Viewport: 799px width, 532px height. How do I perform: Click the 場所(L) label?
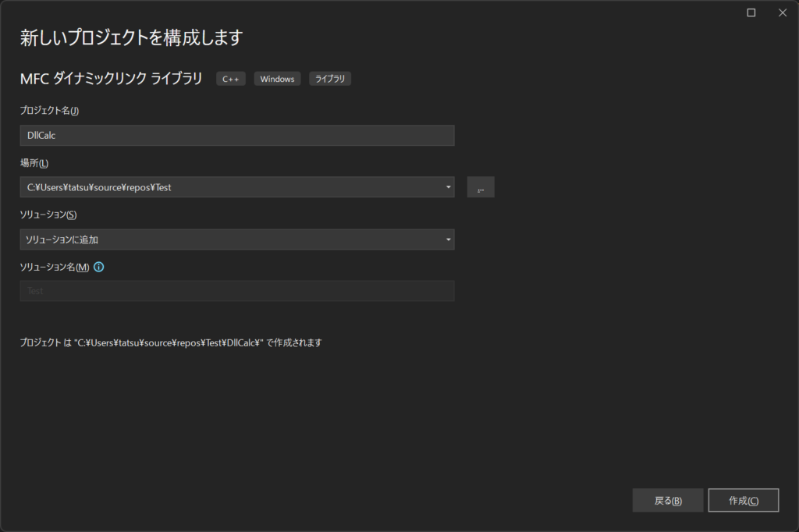[x=34, y=163]
